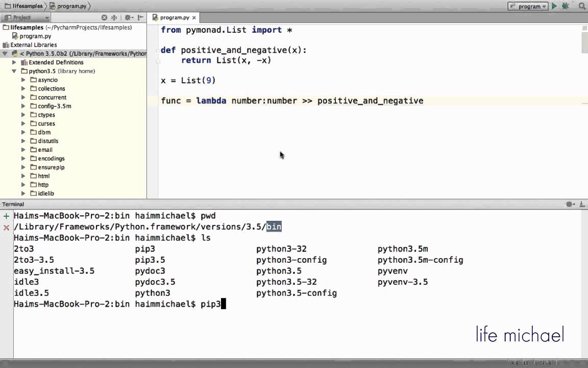Click the Terminal panel title
Screen dimensions: 588x368
(13, 204)
